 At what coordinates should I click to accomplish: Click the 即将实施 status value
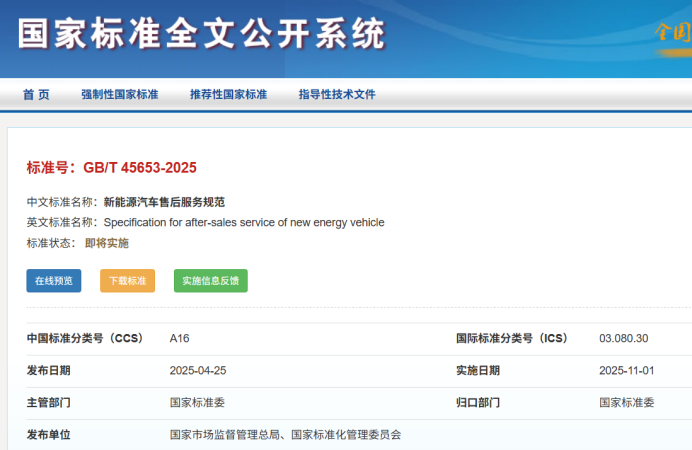(106, 243)
